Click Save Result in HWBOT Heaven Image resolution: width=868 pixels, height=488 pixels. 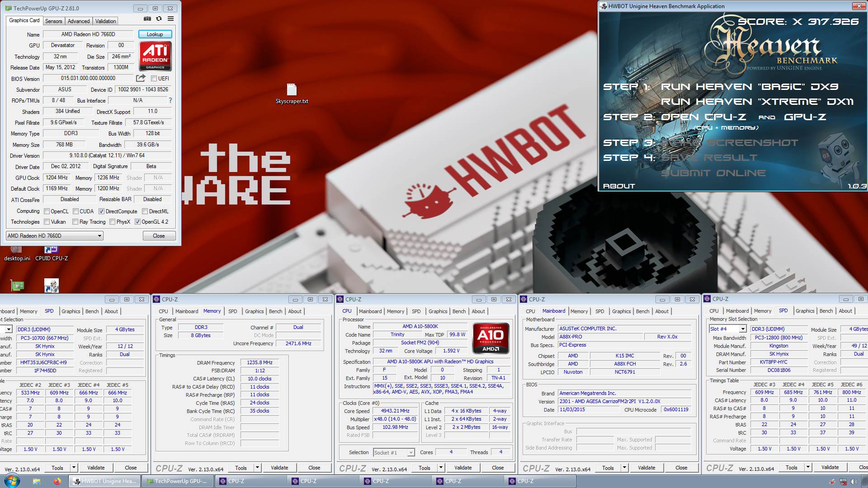(x=709, y=158)
